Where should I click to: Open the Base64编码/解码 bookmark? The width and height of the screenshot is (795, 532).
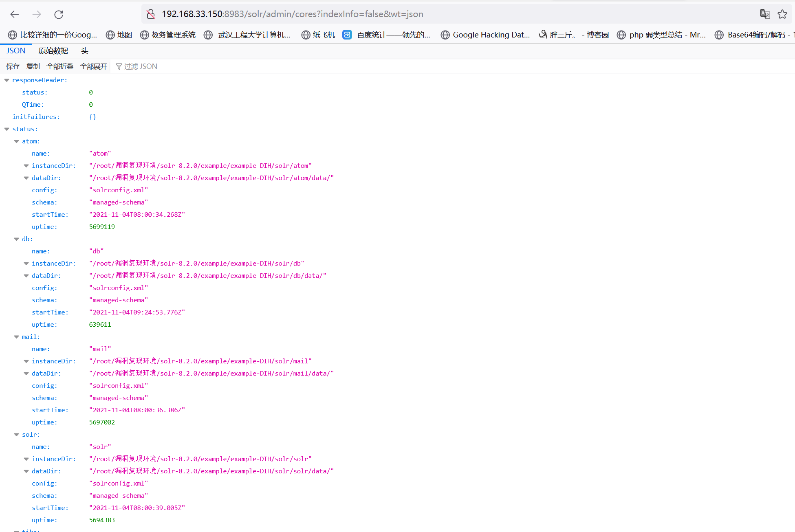(x=754, y=35)
